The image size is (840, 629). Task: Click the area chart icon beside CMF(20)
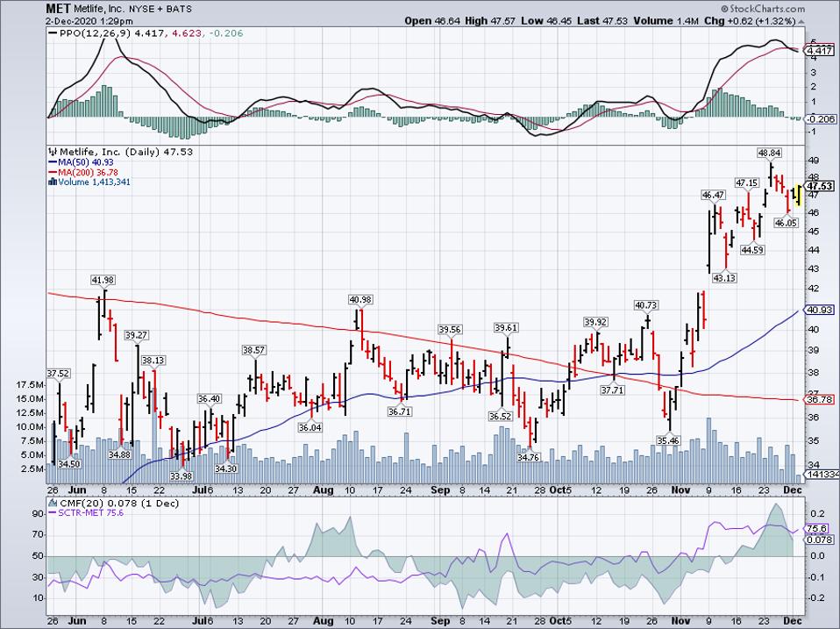pyautogui.click(x=53, y=504)
